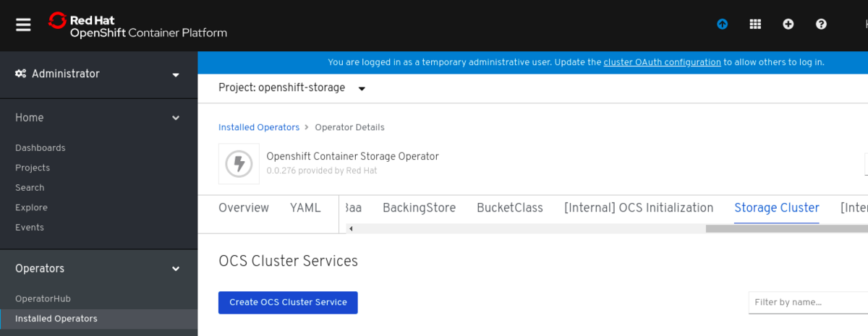This screenshot has height=336, width=868.
Task: Open the cluster update notification icon
Action: [x=722, y=24]
